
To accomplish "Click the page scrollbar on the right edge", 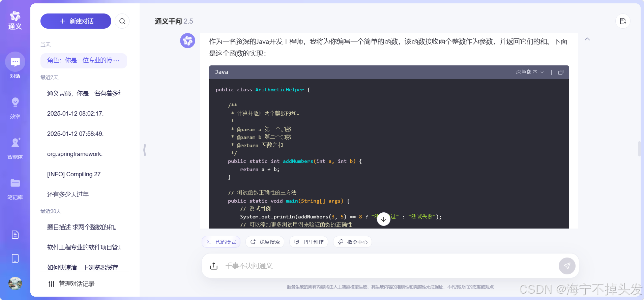I will [x=639, y=149].
